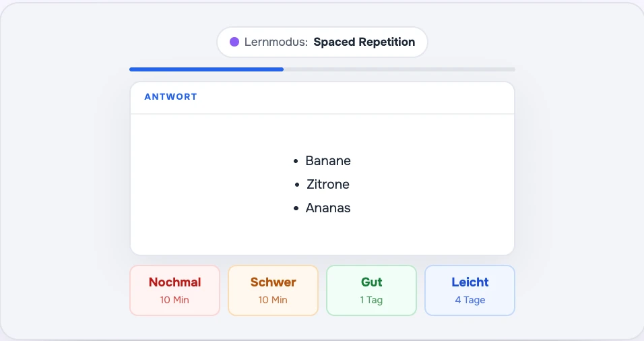Click the 1 Tag interval label
The image size is (644, 341).
tap(371, 300)
